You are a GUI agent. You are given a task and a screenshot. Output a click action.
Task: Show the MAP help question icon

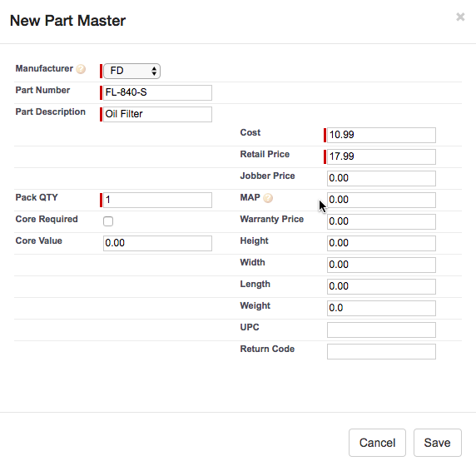pyautogui.click(x=268, y=198)
